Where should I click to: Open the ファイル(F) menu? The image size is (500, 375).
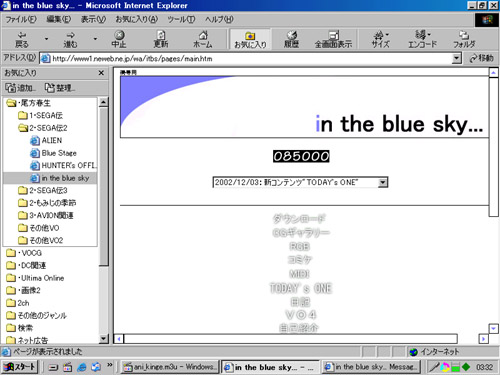pos(21,19)
